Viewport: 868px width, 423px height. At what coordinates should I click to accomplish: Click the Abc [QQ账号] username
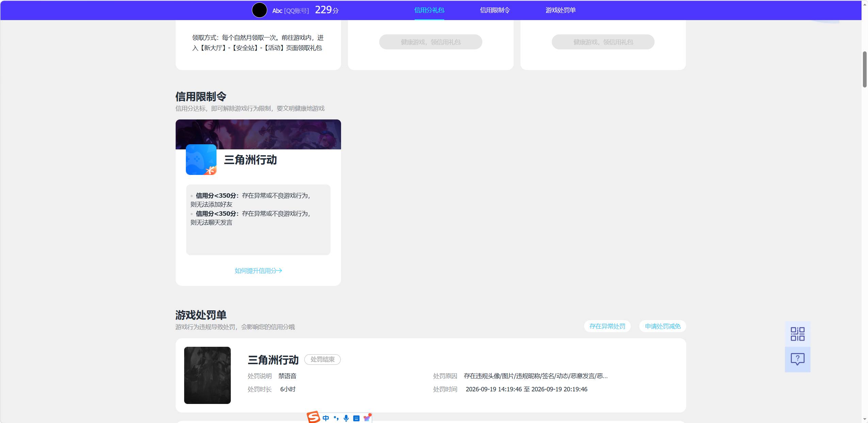290,11
